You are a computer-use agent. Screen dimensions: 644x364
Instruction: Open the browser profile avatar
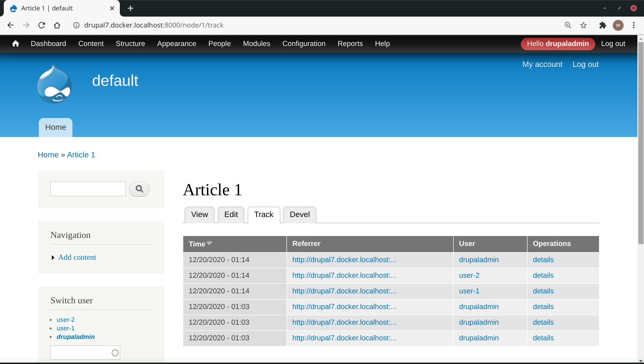[x=618, y=25]
